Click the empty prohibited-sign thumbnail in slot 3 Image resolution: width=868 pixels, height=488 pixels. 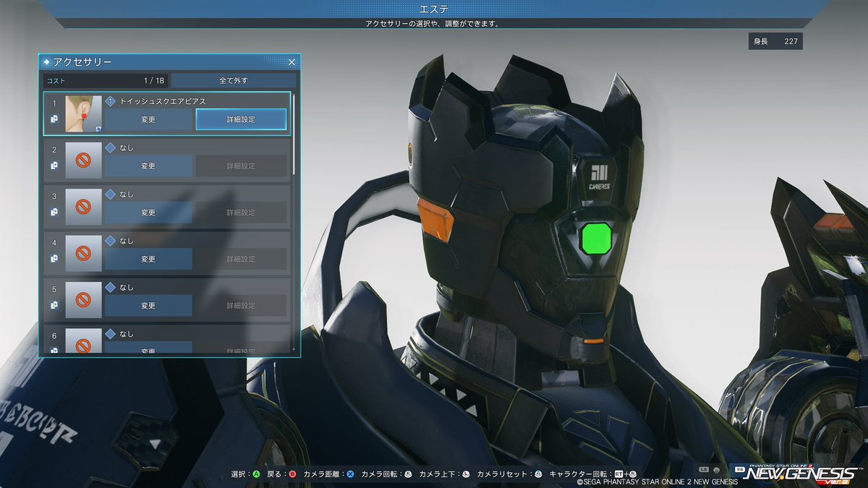84,207
